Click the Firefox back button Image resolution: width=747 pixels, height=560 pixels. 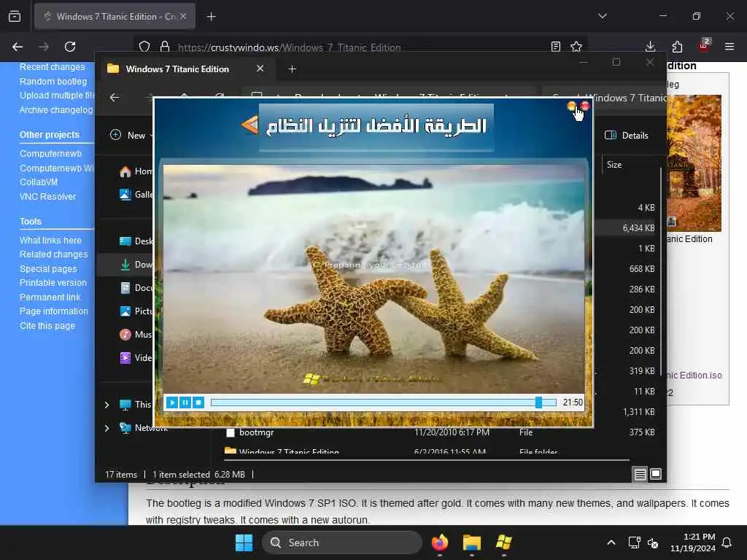(18, 47)
